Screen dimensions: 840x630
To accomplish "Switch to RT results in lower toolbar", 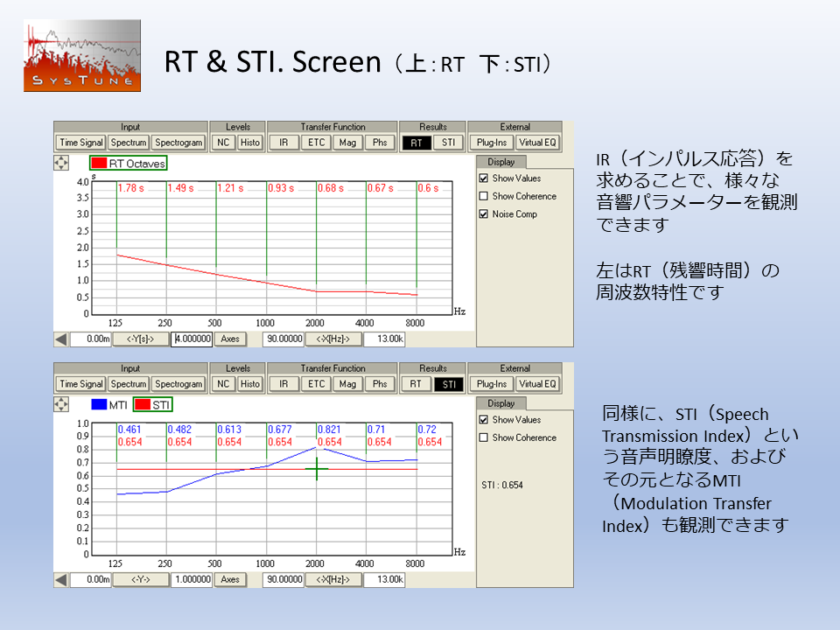I will tap(416, 384).
